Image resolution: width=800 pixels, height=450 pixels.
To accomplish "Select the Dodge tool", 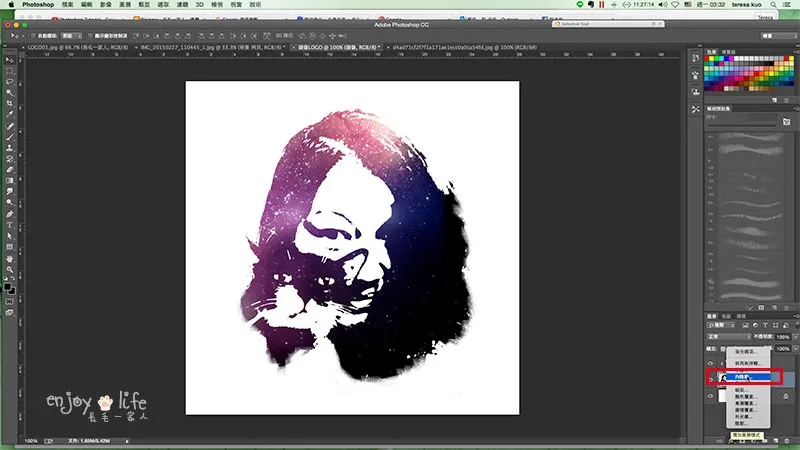I will 10,203.
